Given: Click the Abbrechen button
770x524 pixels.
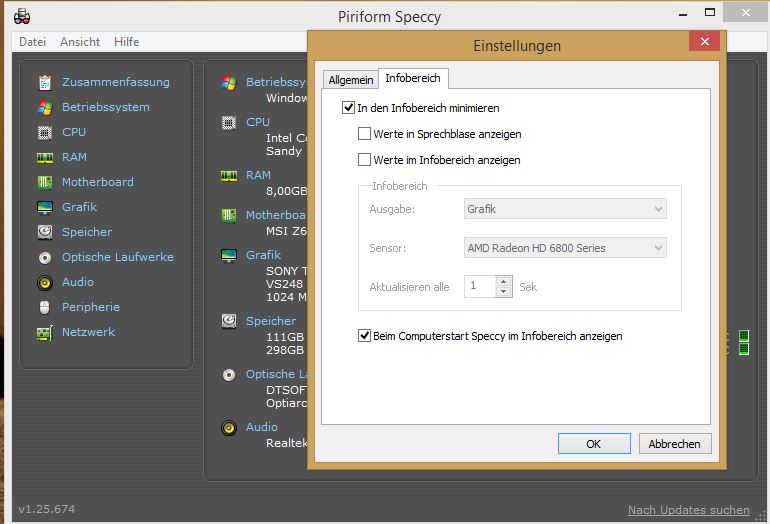Looking at the screenshot, I should point(675,443).
